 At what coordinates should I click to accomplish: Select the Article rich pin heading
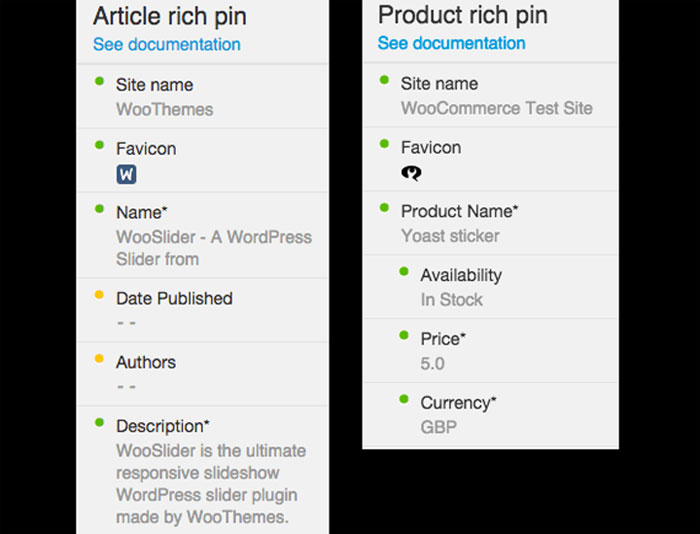click(169, 17)
